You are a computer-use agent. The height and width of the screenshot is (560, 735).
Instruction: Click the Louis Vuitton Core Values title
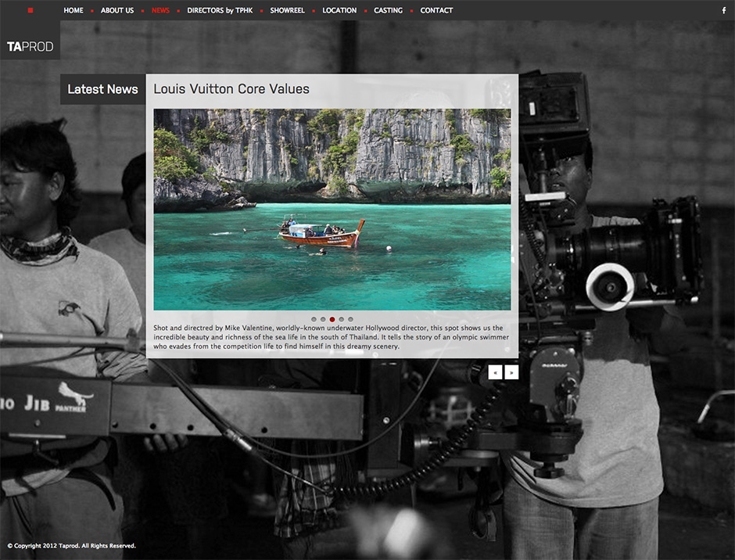pyautogui.click(x=231, y=89)
